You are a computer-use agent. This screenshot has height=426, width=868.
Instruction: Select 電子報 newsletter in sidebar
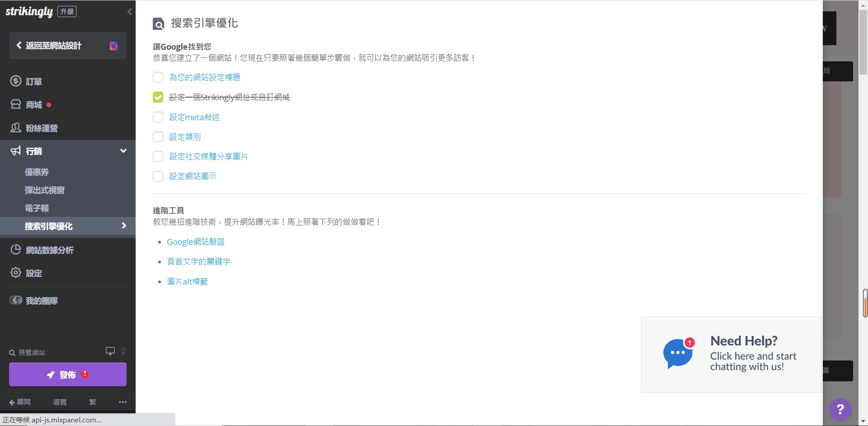(x=37, y=208)
